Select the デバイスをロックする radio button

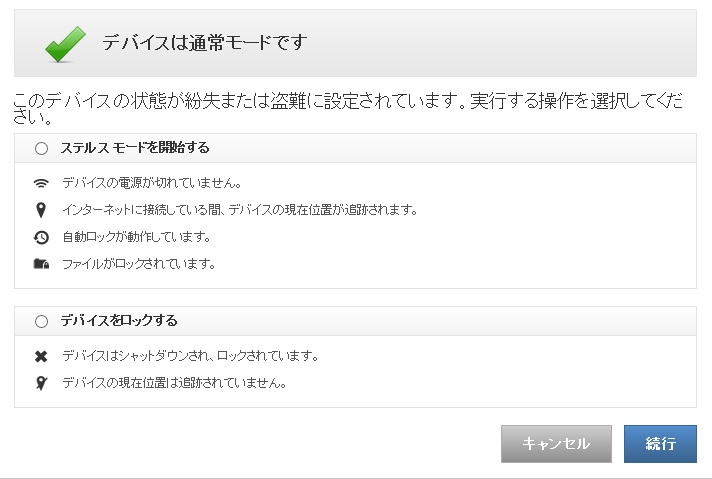click(x=41, y=321)
